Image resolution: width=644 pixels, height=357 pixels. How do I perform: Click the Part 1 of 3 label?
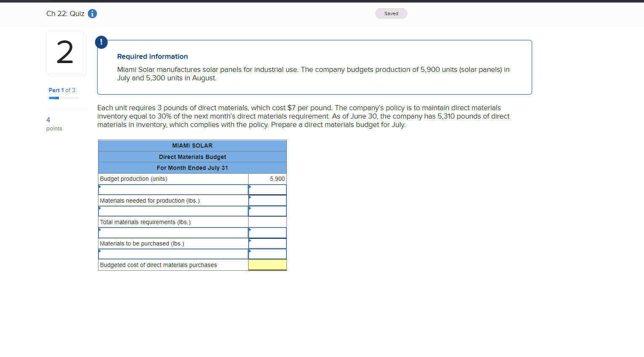click(62, 90)
